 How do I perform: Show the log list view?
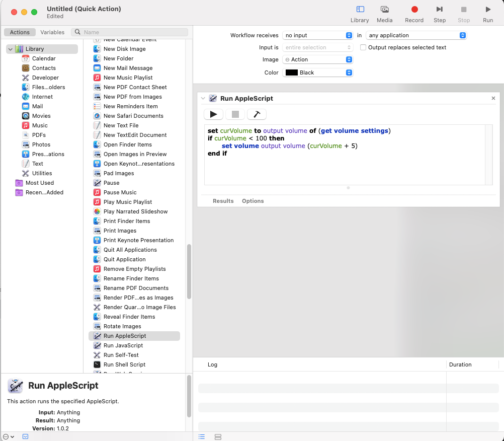point(202,437)
